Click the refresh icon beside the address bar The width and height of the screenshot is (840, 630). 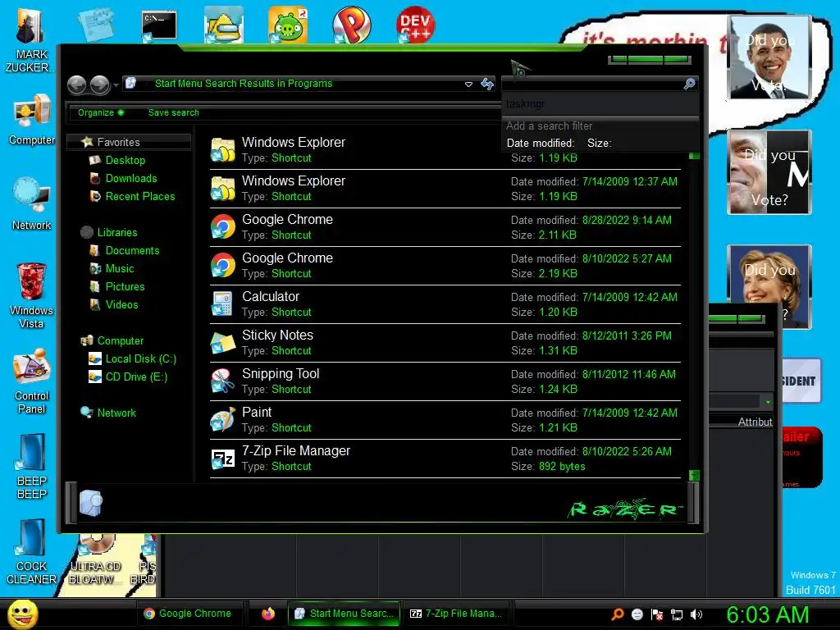coord(487,84)
